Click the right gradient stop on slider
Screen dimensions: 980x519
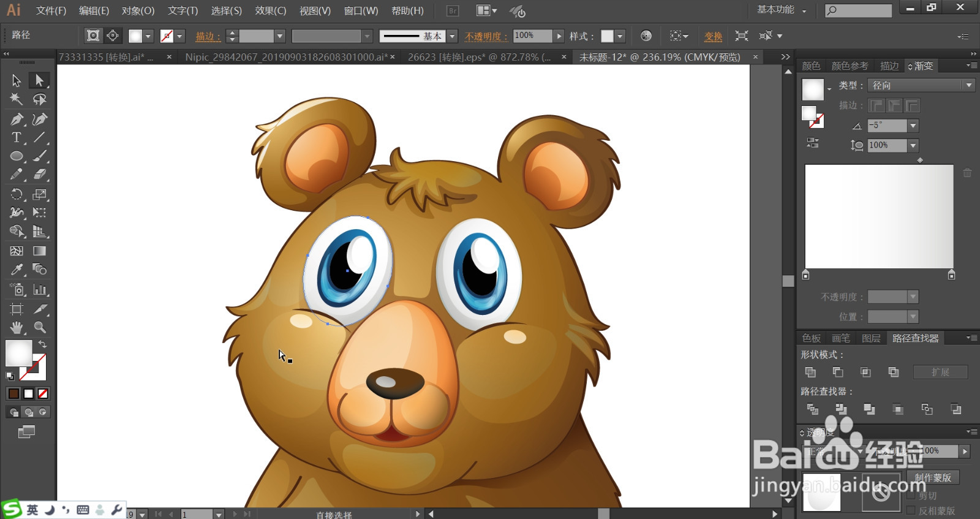(951, 275)
